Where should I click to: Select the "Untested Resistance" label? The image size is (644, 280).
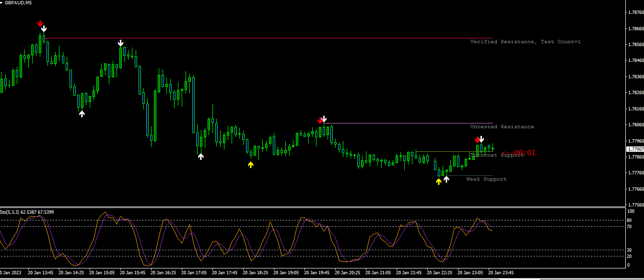click(x=502, y=127)
